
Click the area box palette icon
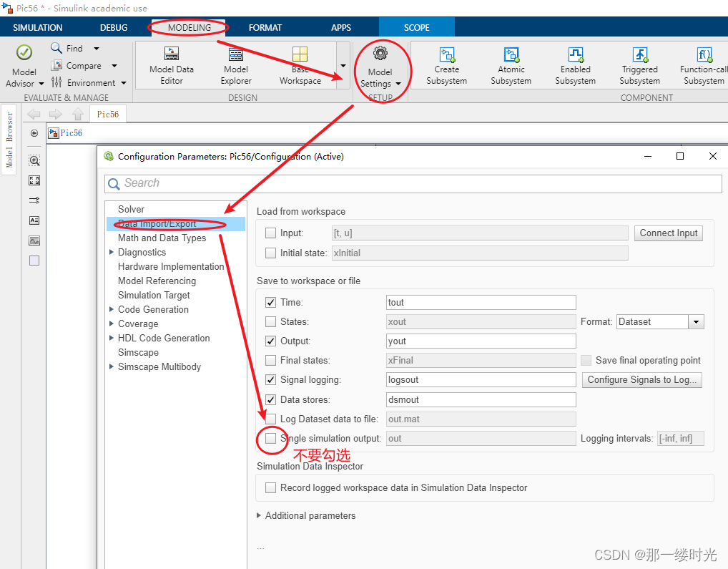coord(34,261)
